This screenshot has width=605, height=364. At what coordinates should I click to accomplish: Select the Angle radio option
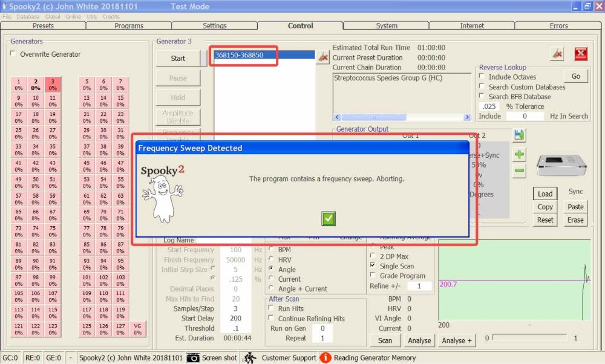point(271,268)
